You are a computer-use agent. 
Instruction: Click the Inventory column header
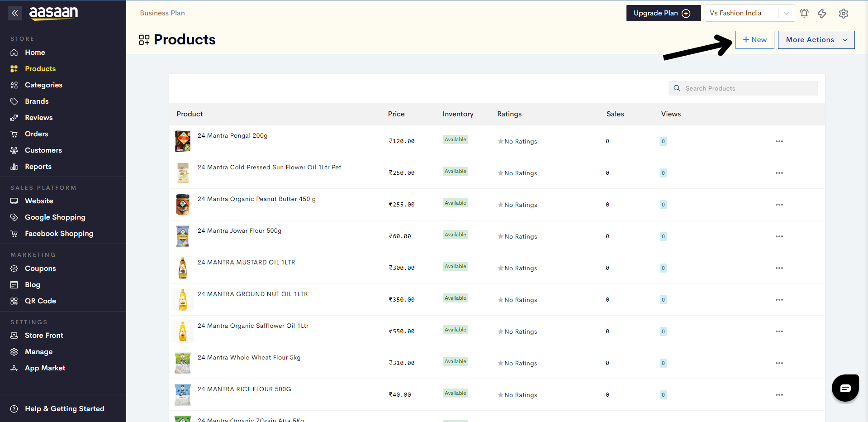pyautogui.click(x=458, y=114)
